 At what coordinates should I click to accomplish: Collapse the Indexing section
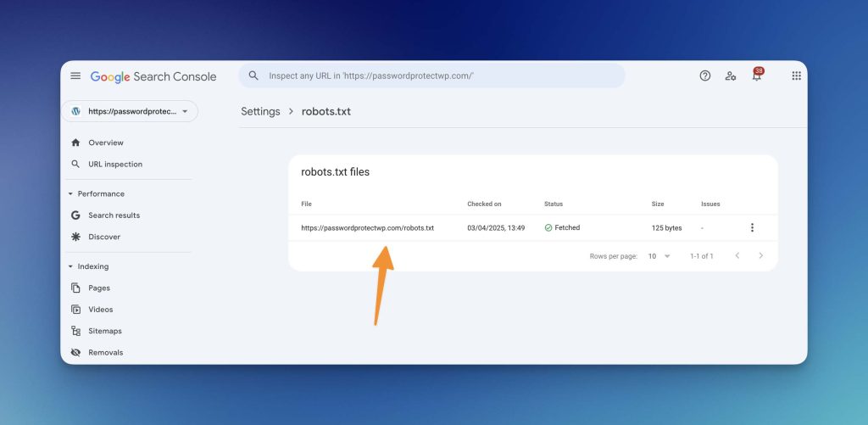click(x=70, y=266)
